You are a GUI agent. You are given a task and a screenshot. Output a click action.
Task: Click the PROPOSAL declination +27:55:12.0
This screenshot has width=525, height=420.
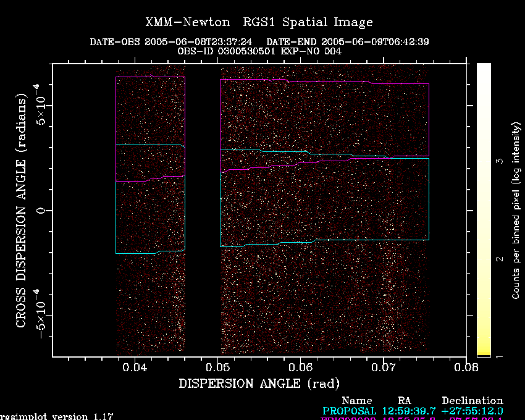pos(472,411)
